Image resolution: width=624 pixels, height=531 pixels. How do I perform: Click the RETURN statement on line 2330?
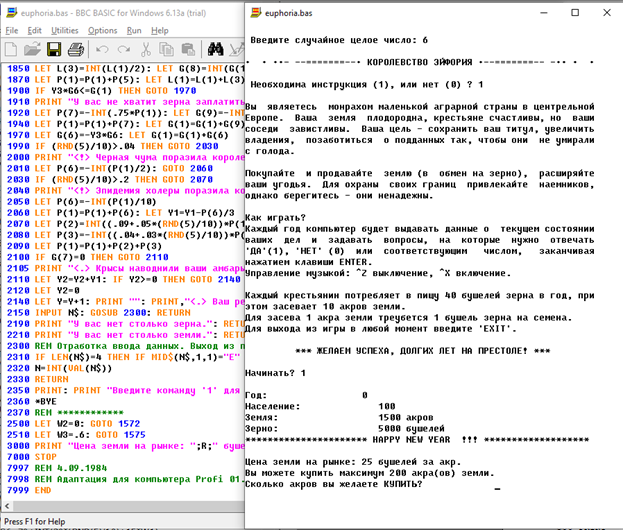point(51,379)
